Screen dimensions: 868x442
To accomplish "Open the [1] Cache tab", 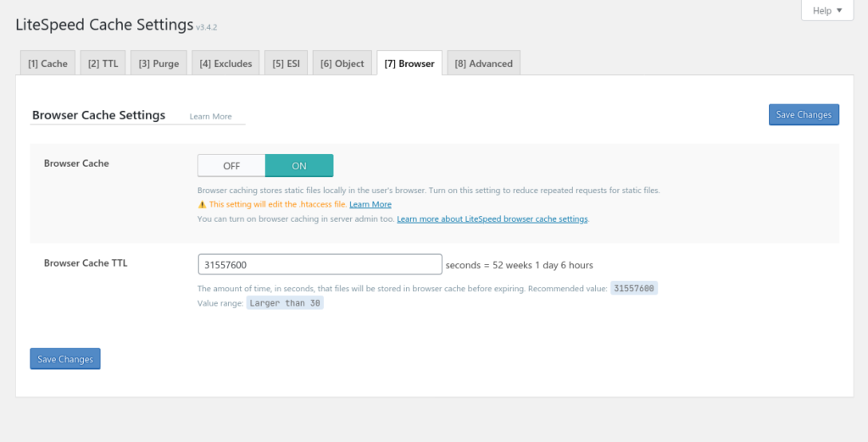I will point(47,63).
